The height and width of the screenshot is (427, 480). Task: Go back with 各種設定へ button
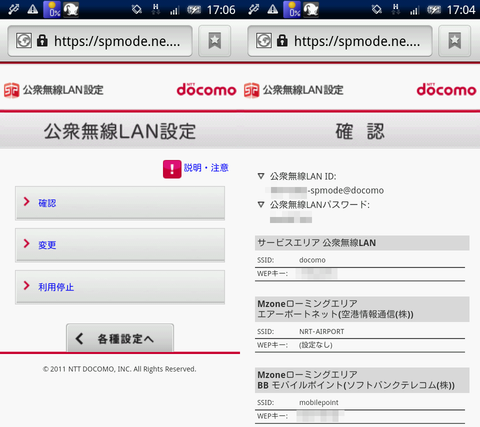coord(120,338)
